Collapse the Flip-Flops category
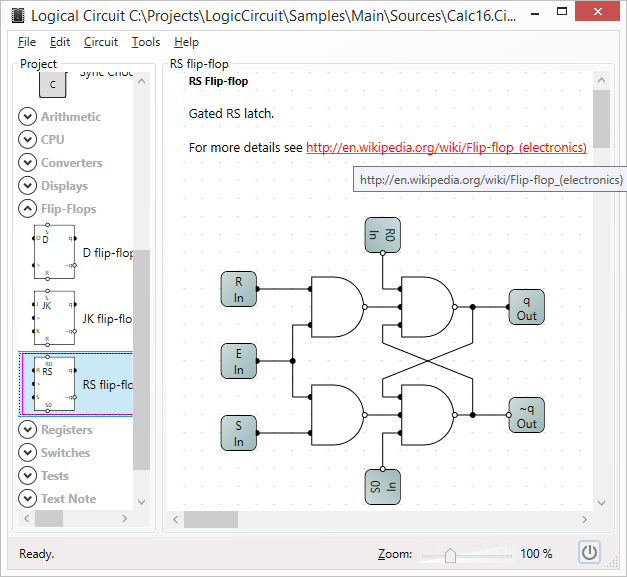This screenshot has height=577, width=627. point(28,208)
